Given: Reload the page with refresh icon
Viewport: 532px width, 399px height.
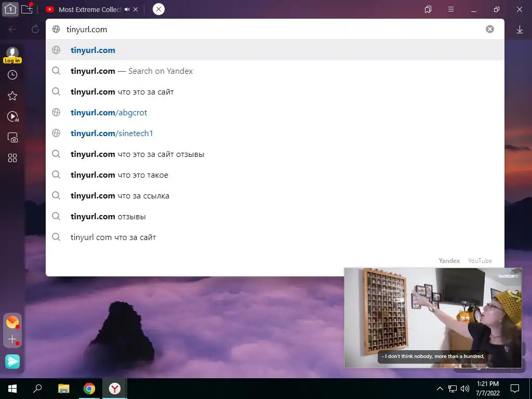Looking at the screenshot, I should pyautogui.click(x=35, y=29).
